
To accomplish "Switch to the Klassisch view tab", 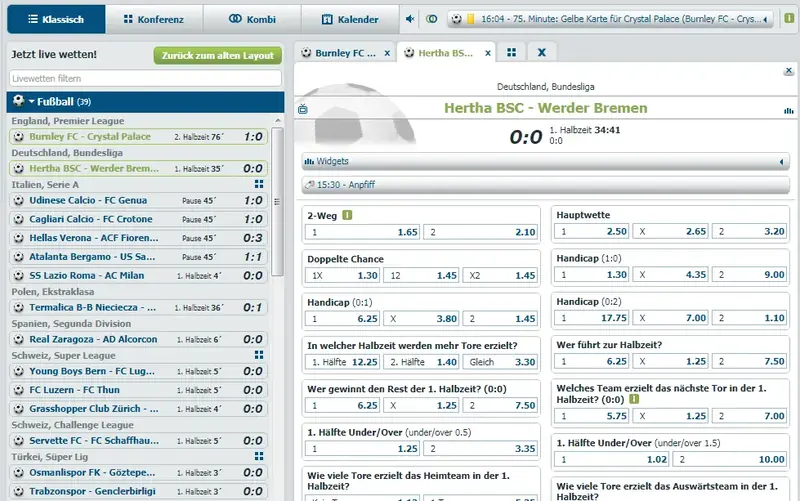I will pos(56,19).
